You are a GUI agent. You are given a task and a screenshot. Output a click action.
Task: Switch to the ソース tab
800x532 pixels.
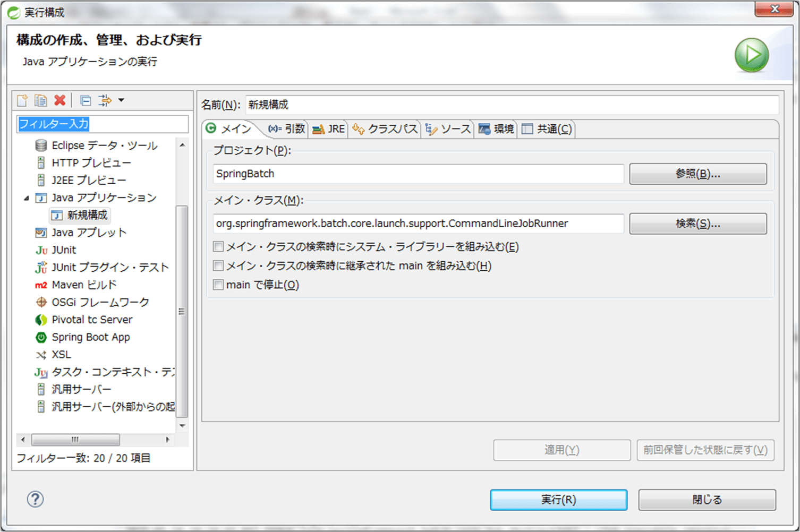click(448, 129)
